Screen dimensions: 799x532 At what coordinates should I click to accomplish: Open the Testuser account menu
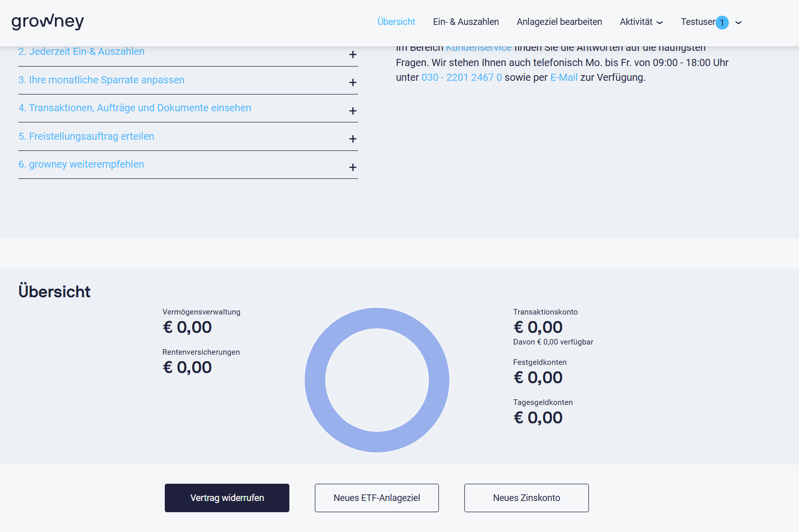coord(711,22)
